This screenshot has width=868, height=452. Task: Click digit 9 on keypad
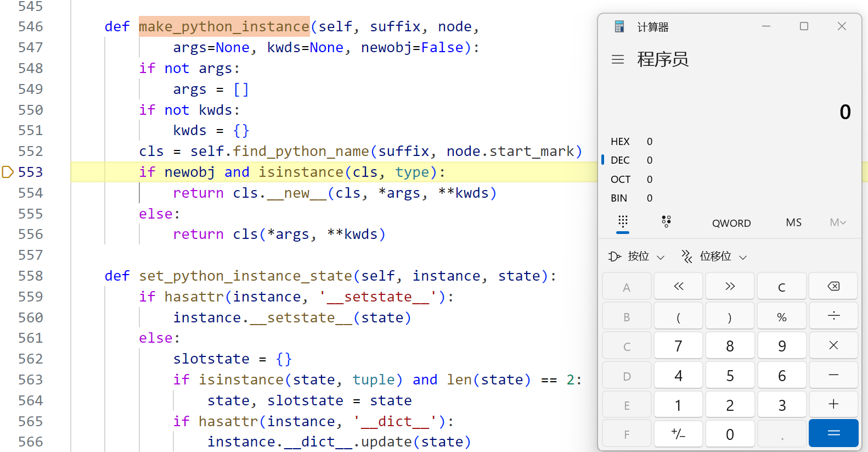tap(782, 345)
